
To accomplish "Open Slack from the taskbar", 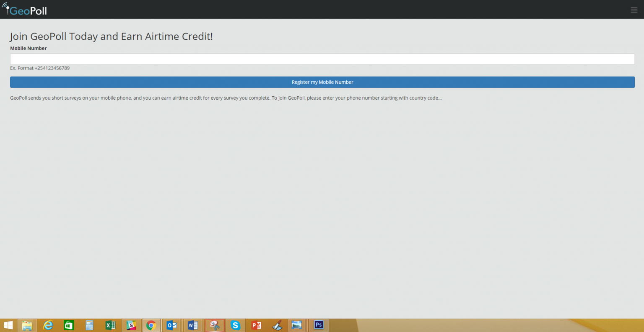I will 131,325.
